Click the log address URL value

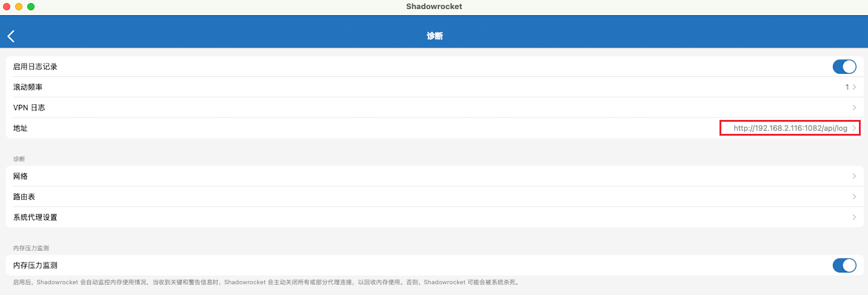coord(790,128)
